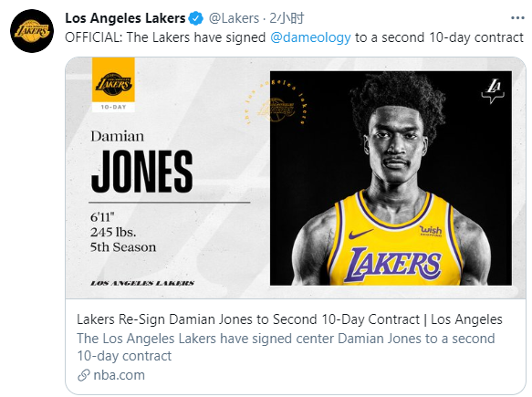Click the 10-DAY label under logo
Screen dimensions: 532x397
(x=113, y=107)
